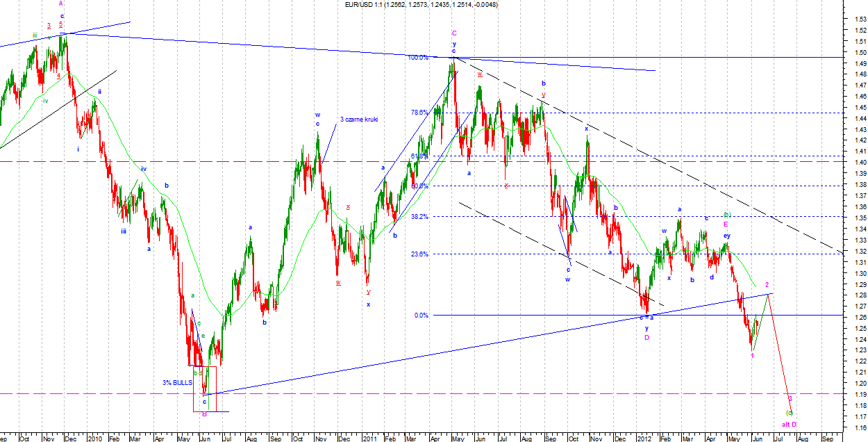Select the 2012 year marker on time axis
This screenshot has width=868, height=442.
point(645,439)
